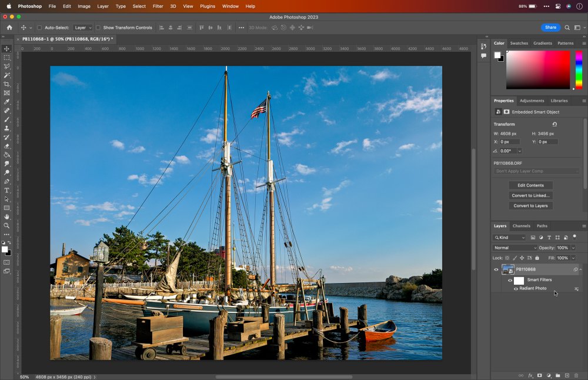Viewport: 588px width, 380px height.
Task: Pick a color in the color field
Action: 537,69
